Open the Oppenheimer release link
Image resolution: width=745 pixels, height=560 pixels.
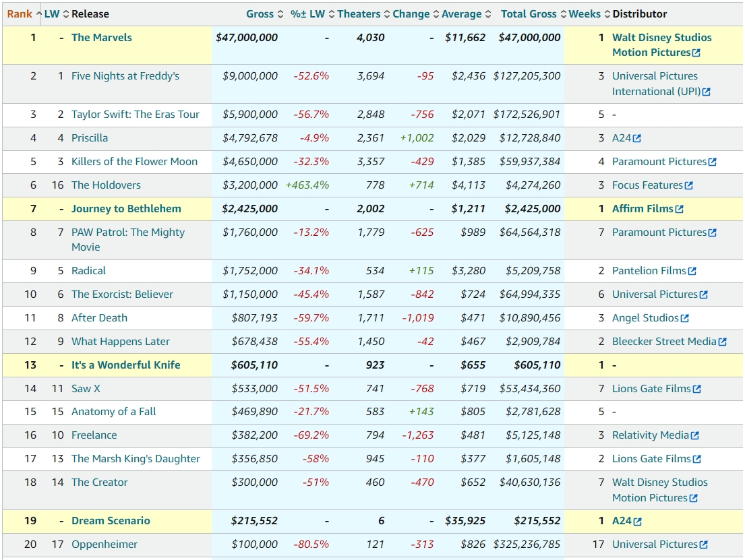pos(105,545)
